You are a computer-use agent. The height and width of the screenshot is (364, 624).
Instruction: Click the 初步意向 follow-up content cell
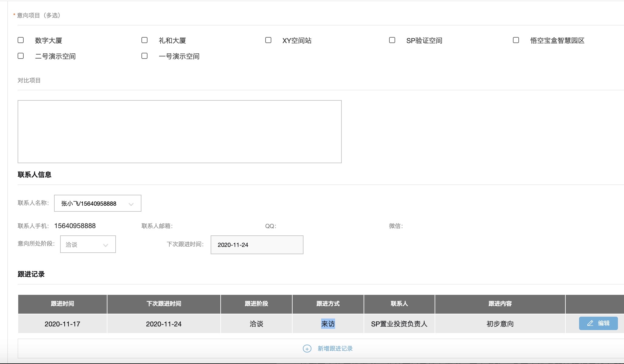(500, 324)
